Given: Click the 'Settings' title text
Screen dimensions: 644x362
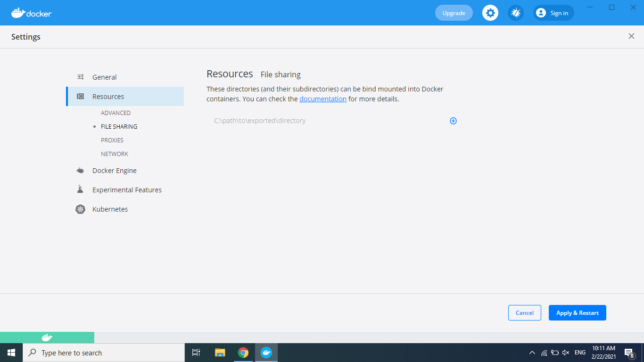Looking at the screenshot, I should (26, 37).
